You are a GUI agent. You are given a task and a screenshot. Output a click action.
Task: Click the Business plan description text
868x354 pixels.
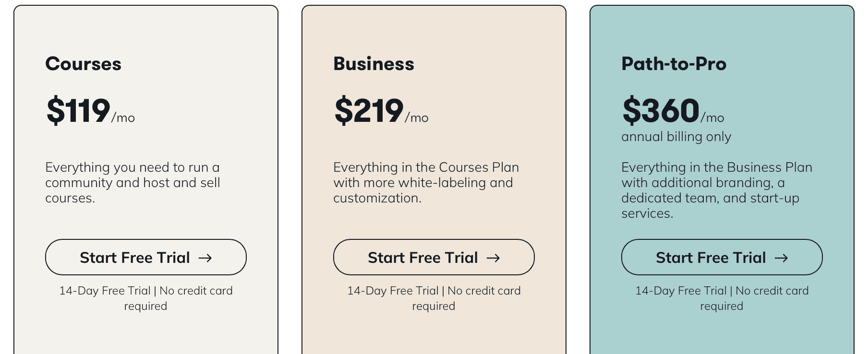point(425,183)
